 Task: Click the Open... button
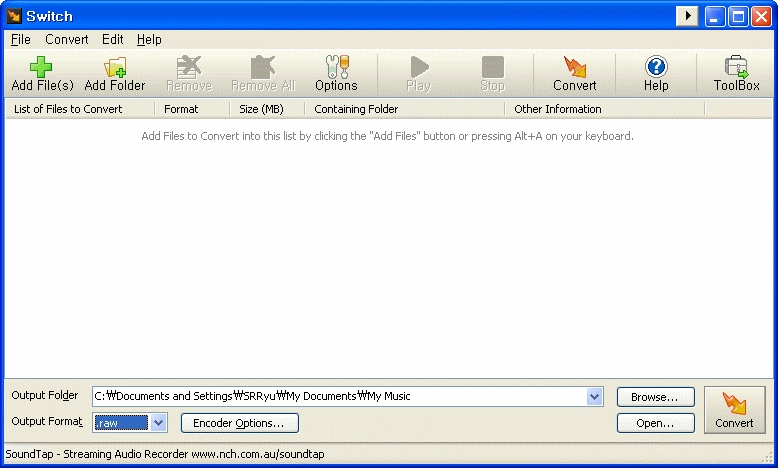tap(655, 423)
